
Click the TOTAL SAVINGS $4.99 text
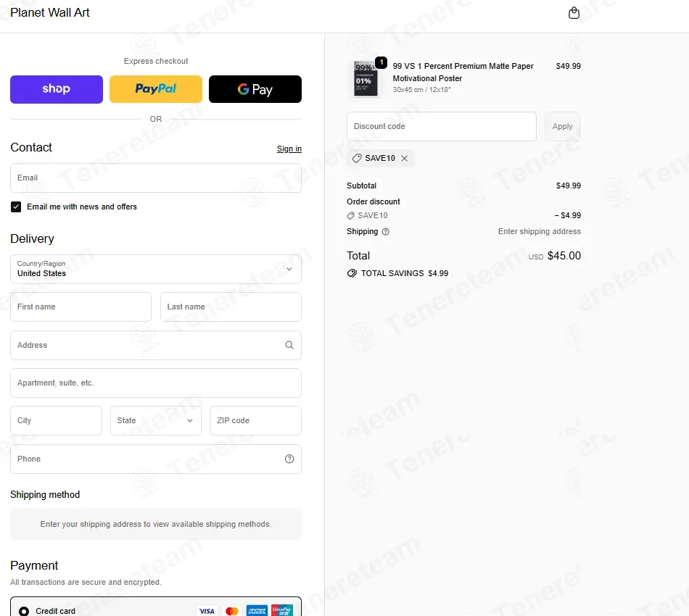point(404,273)
